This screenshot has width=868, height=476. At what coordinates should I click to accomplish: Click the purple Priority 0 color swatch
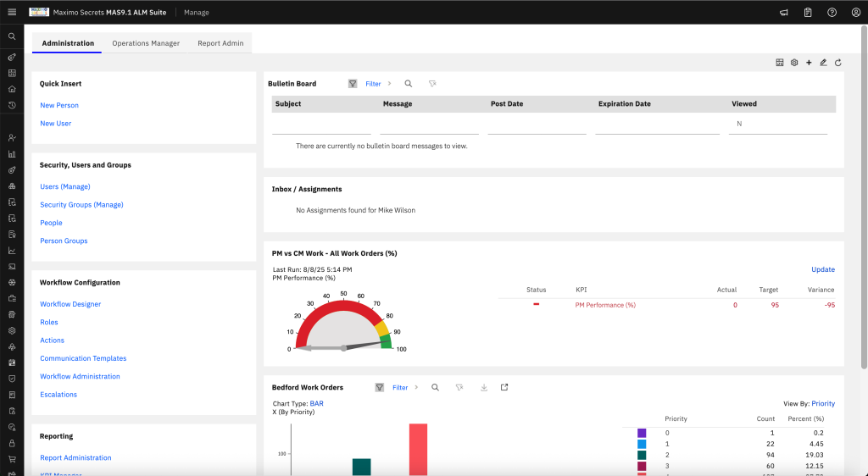(642, 433)
